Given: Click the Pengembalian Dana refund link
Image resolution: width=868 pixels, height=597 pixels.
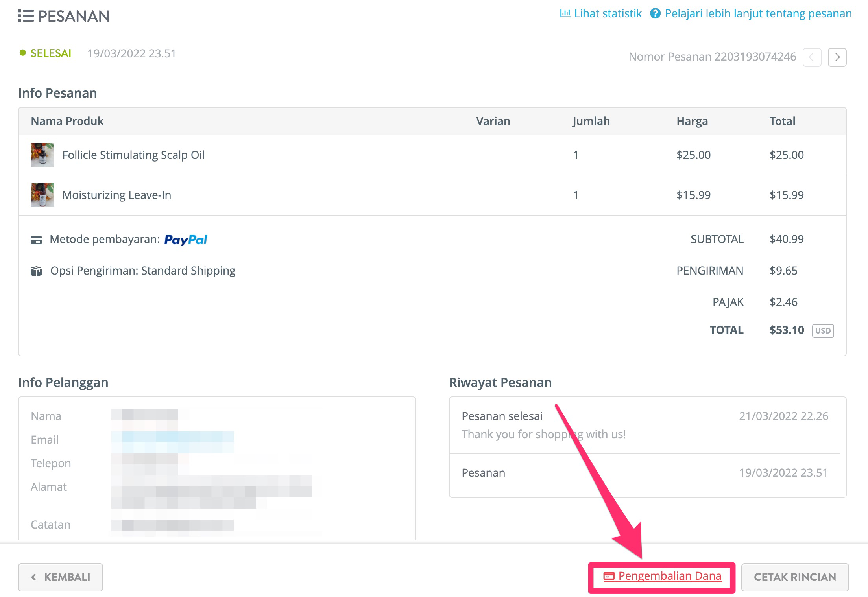Looking at the screenshot, I should tap(662, 576).
